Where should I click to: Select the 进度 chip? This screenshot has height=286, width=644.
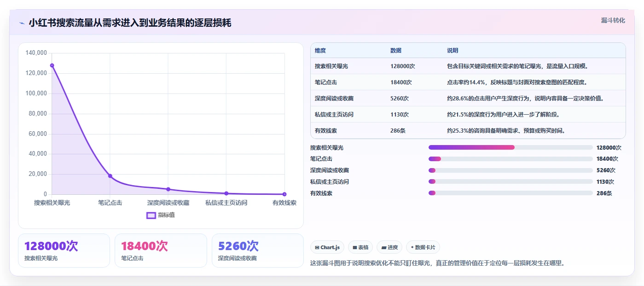point(389,247)
